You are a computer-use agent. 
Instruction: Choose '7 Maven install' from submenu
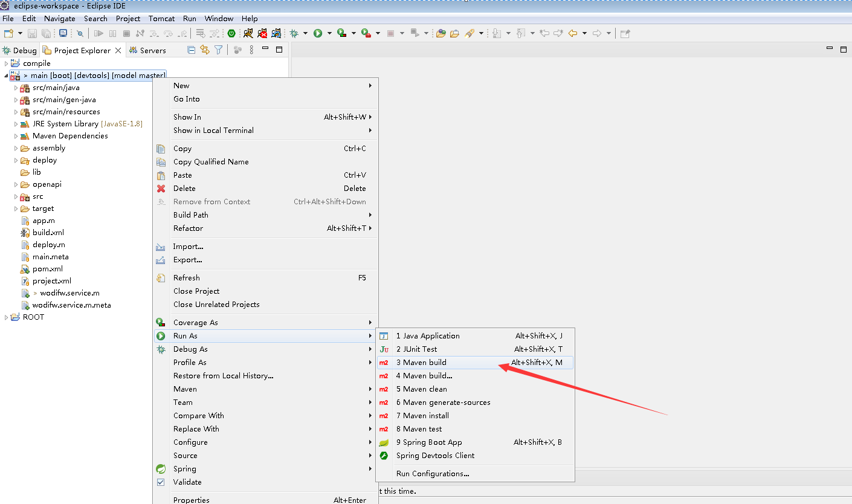(474, 416)
